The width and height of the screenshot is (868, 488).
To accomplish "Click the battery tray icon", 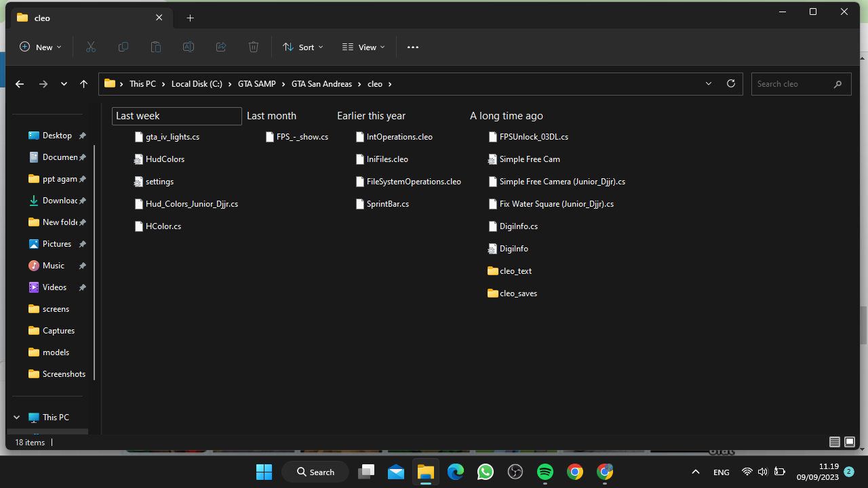I will 780,472.
